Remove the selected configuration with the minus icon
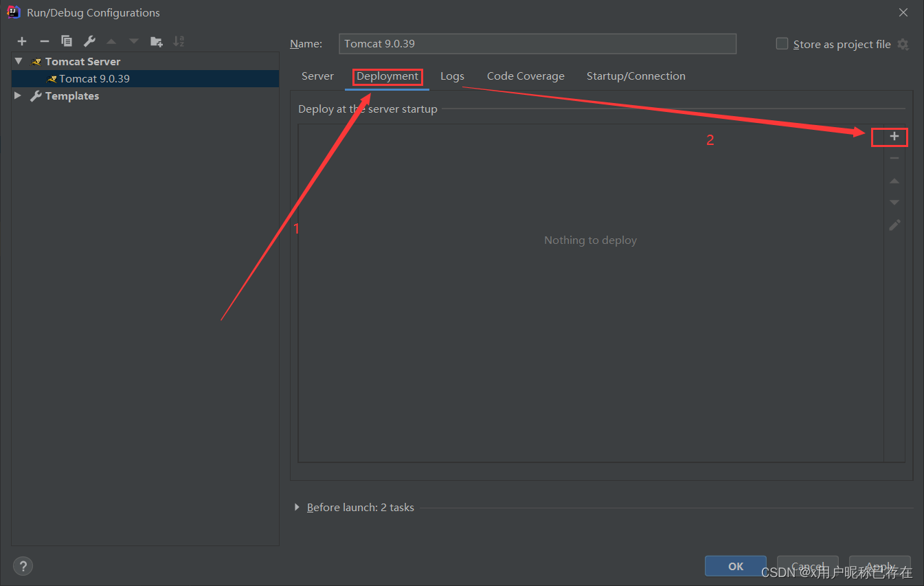 [x=44, y=41]
